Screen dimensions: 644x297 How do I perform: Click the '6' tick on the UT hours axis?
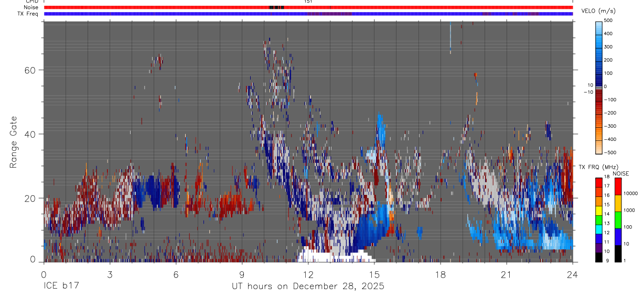pos(176,274)
